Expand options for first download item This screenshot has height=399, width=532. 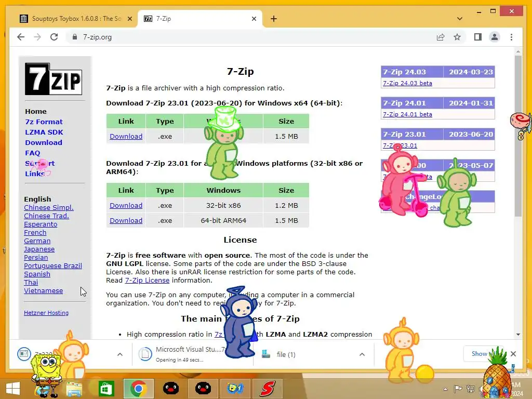tap(120, 354)
